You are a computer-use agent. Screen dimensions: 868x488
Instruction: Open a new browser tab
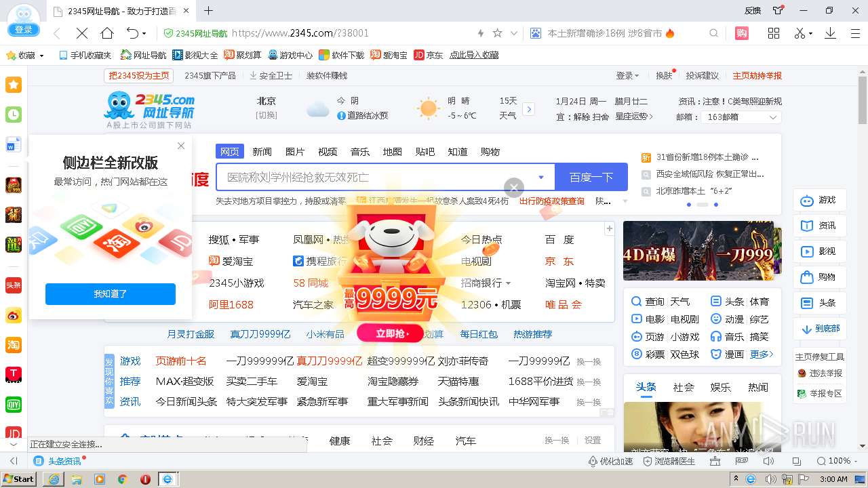[x=209, y=11]
